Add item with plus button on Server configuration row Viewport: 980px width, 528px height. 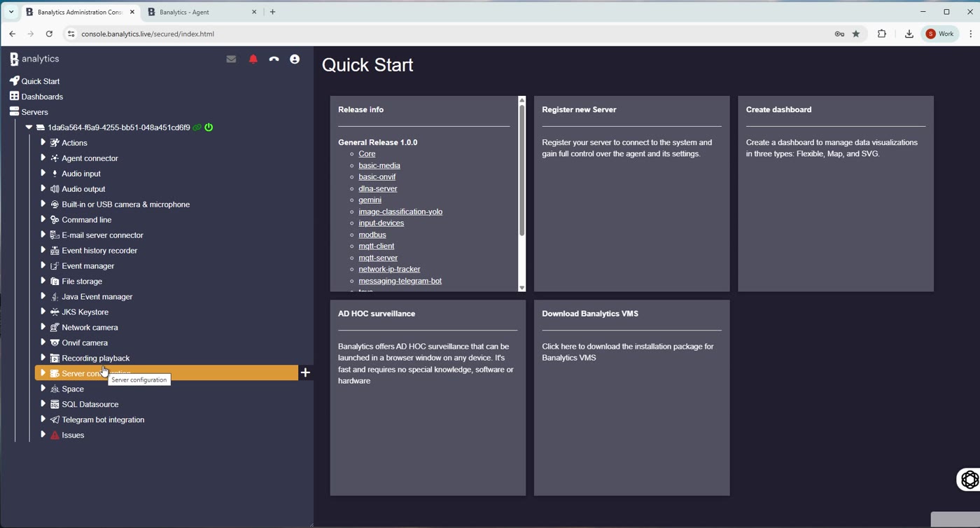(305, 373)
